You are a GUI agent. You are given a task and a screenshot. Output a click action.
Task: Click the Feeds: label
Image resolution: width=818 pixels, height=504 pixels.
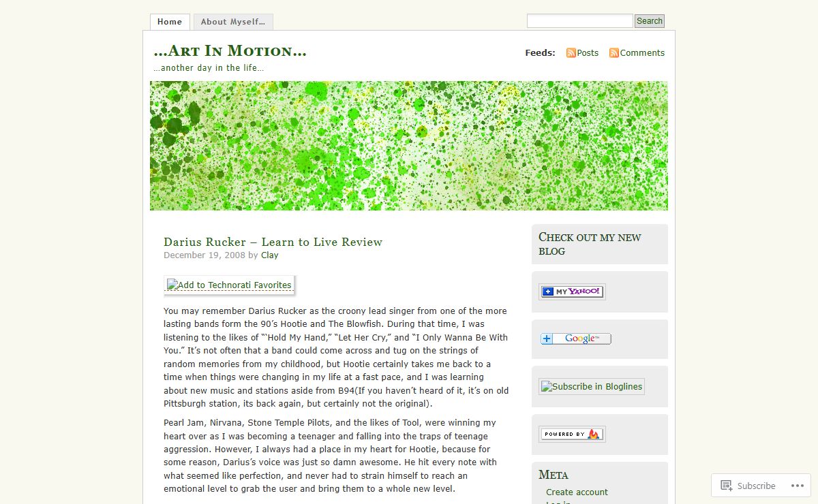point(540,53)
